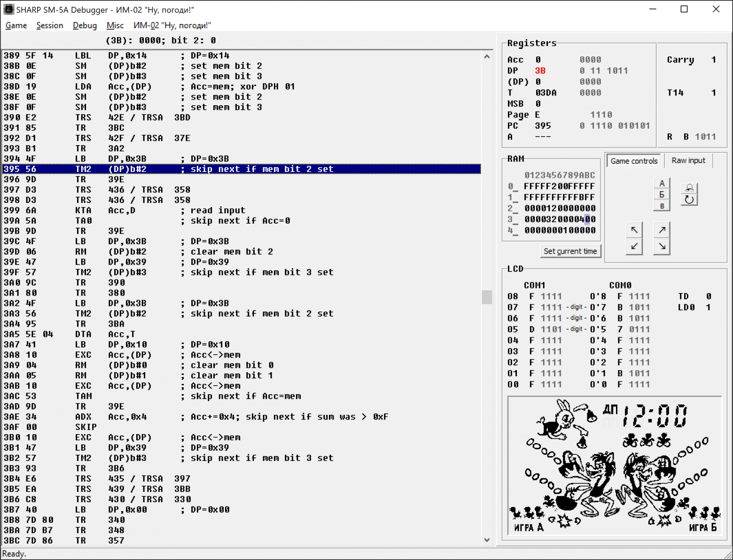Open the Misc menu
Image resolution: width=733 pixels, height=560 pixels.
tap(115, 25)
